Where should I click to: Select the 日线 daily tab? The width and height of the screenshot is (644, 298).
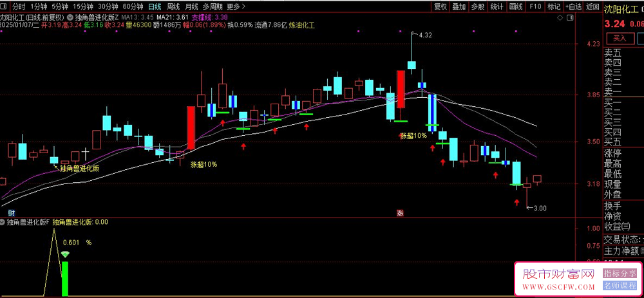pyautogui.click(x=155, y=6)
